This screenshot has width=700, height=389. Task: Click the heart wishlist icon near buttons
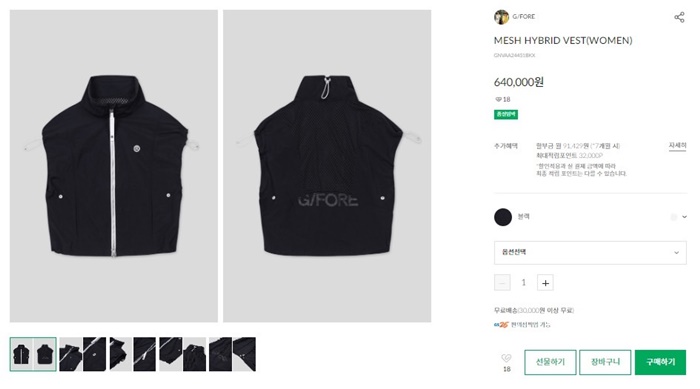point(506,358)
